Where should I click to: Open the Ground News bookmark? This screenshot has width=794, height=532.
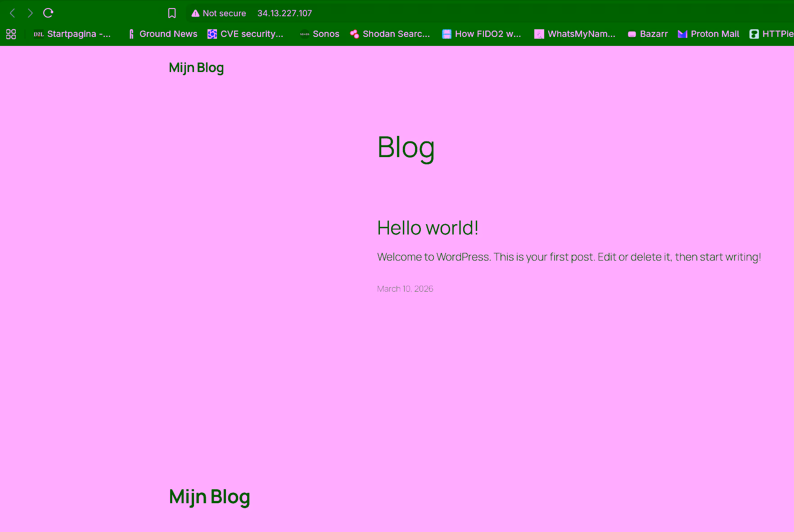pos(162,34)
